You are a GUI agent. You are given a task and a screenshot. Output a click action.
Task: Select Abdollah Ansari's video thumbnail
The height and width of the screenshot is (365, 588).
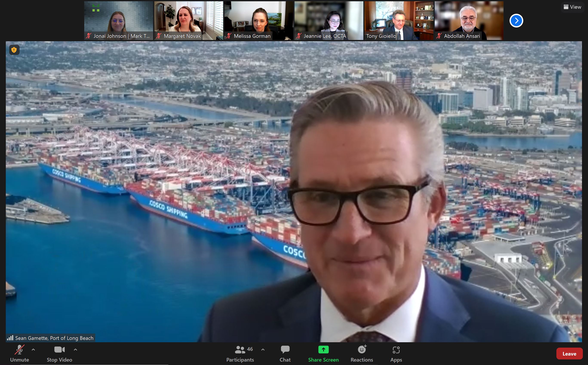469,21
